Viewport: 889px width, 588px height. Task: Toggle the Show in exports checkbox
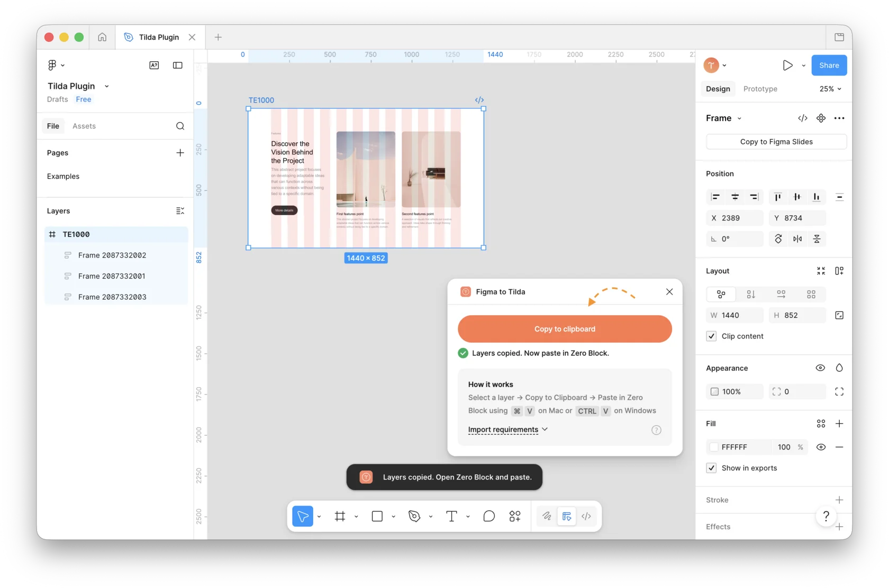[712, 468]
